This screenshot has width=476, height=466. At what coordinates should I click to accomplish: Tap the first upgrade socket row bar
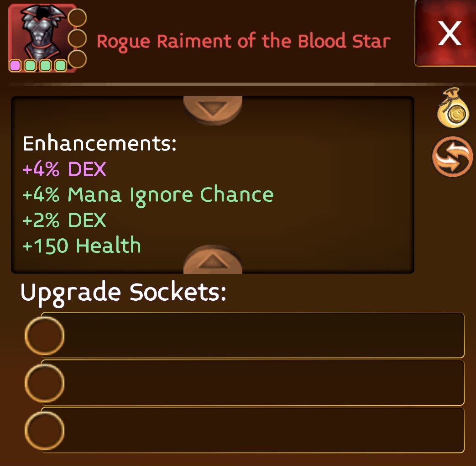(x=252, y=335)
